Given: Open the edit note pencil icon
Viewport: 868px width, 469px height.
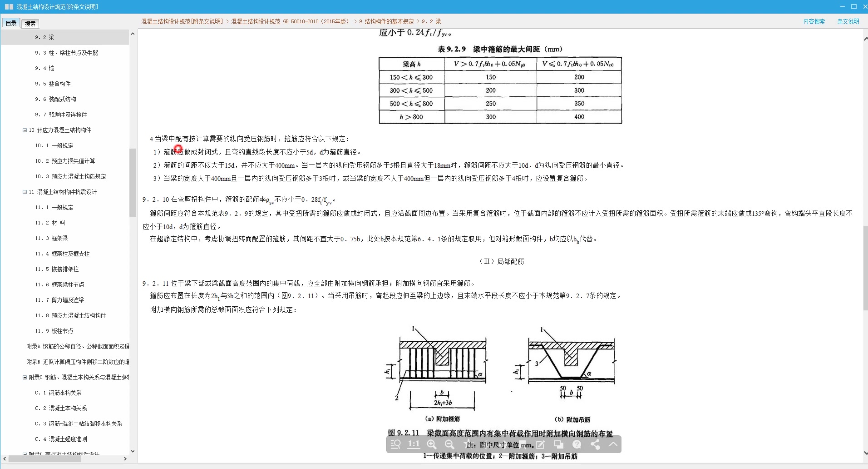Looking at the screenshot, I should click(x=541, y=444).
